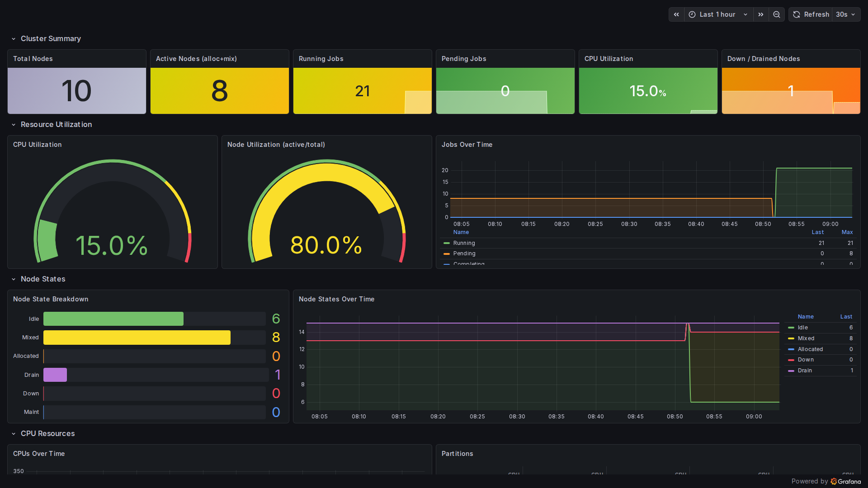Viewport: 868px width, 488px height.
Task: Sort node states legend by Last header
Action: coord(846,317)
